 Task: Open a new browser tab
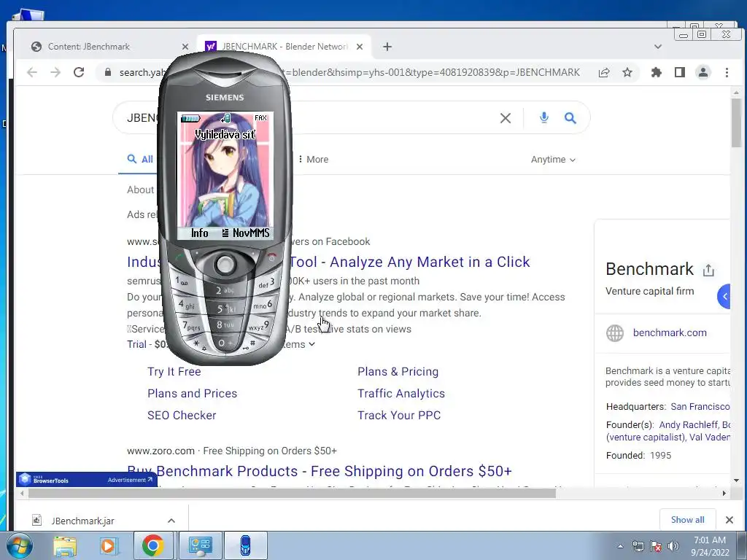pos(387,47)
